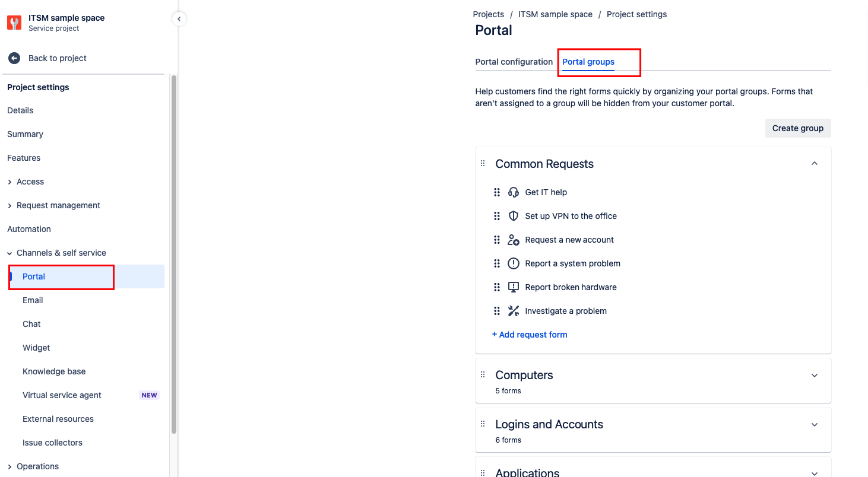Viewport: 868px width, 477px height.
Task: Select the Portal groups tab
Action: pos(588,62)
